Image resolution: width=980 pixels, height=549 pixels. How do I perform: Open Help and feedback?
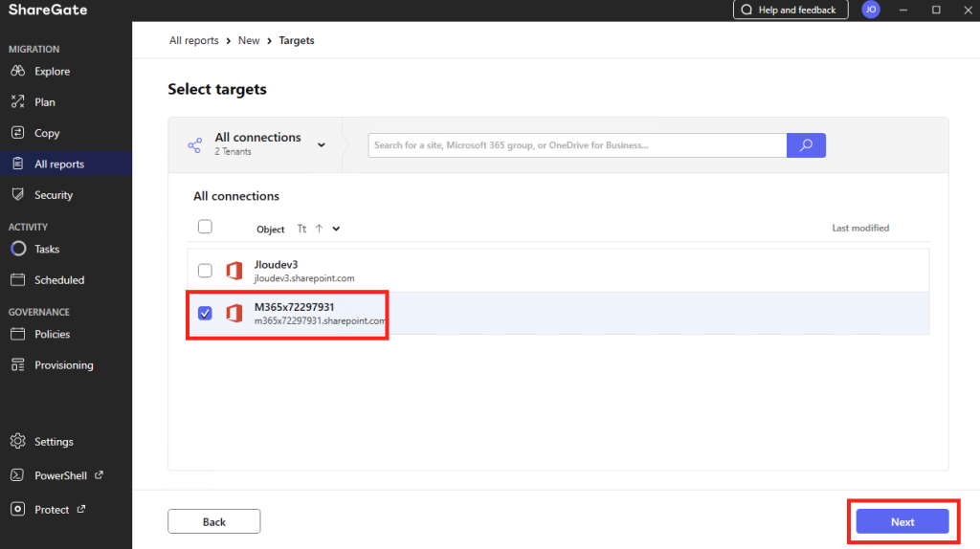pos(791,10)
